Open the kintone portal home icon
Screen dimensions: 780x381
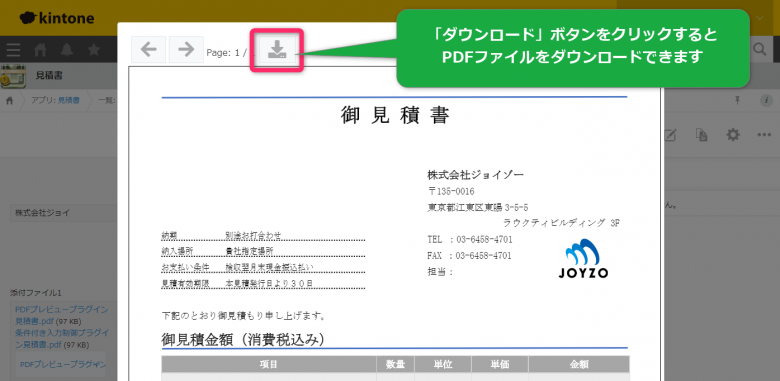pyautogui.click(x=40, y=50)
